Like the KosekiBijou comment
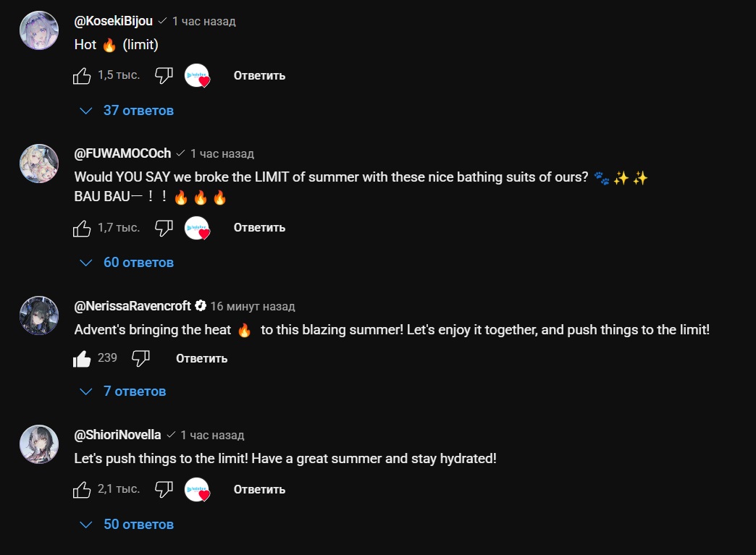This screenshot has width=756, height=555. (x=82, y=75)
